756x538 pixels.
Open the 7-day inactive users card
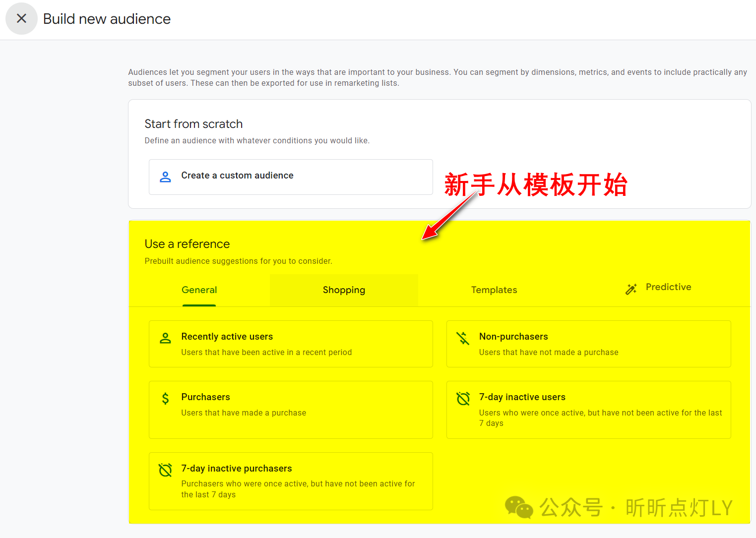(588, 410)
